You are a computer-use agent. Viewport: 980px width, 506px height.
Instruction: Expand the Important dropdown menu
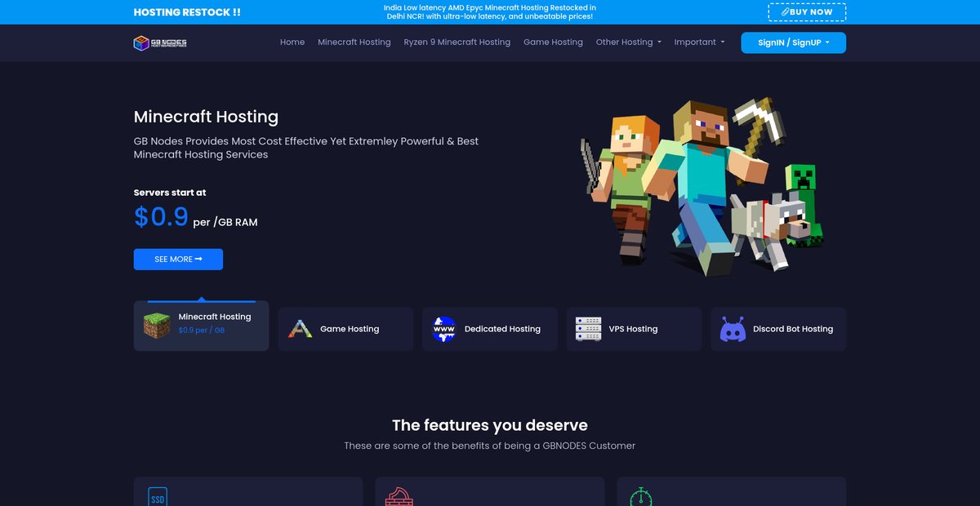pyautogui.click(x=700, y=42)
